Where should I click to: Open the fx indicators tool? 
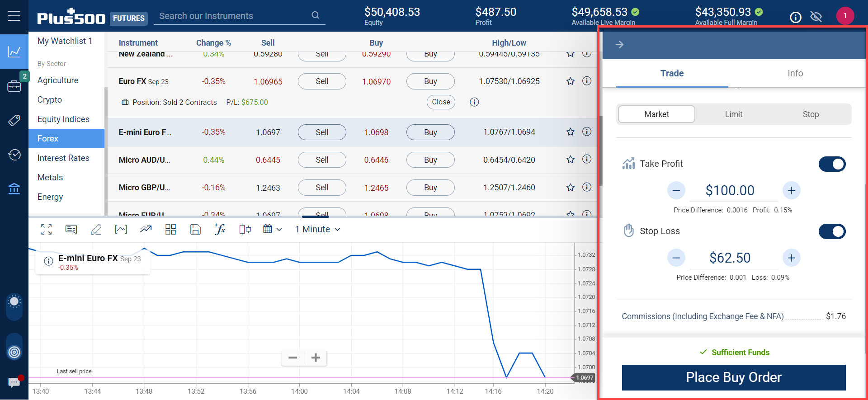coord(220,230)
